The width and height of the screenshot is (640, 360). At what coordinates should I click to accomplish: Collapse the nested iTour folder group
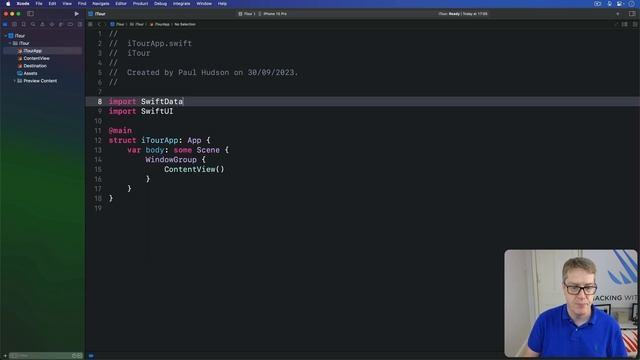(x=10, y=43)
